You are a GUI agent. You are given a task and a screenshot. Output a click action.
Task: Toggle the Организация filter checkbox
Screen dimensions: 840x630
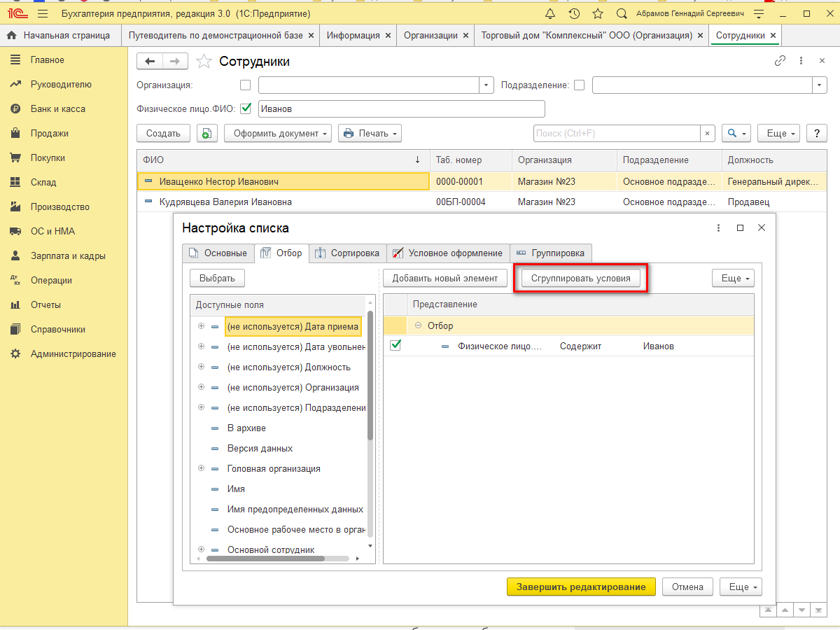click(245, 85)
